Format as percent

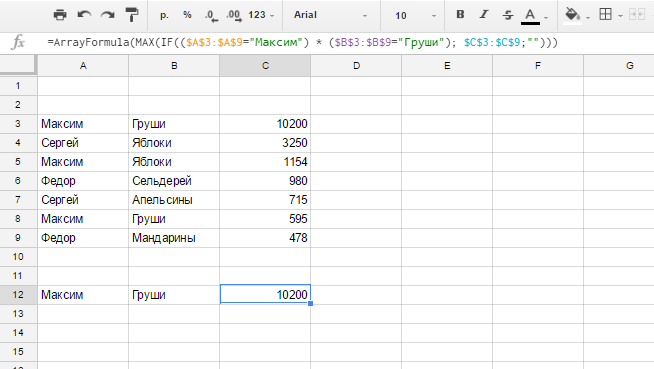pyautogui.click(x=187, y=15)
